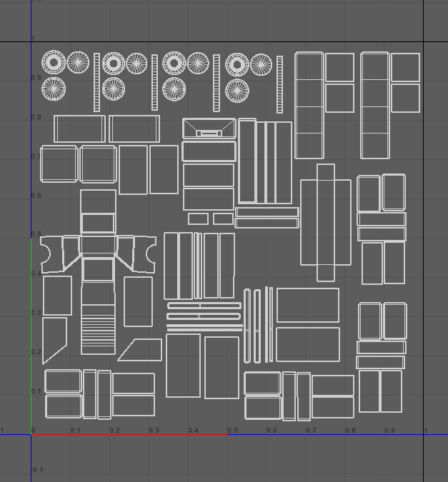The width and height of the screenshot is (448, 482).
Task: Select shell containing the inner trapezoid detail
Action: click(209, 129)
